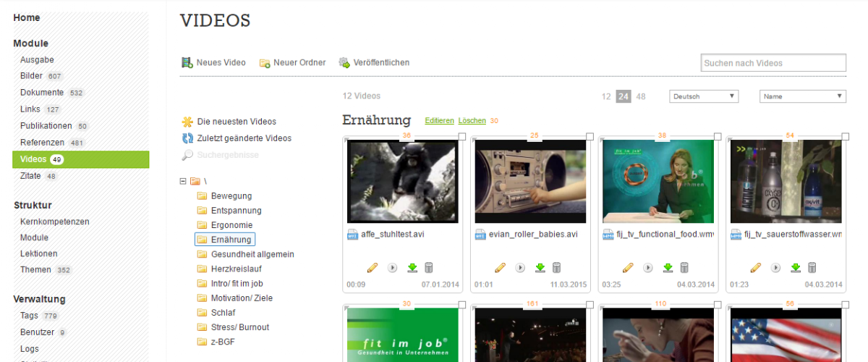This screenshot has height=362, width=868.
Task: Download the fij_tv_functional_food video
Action: (x=668, y=267)
